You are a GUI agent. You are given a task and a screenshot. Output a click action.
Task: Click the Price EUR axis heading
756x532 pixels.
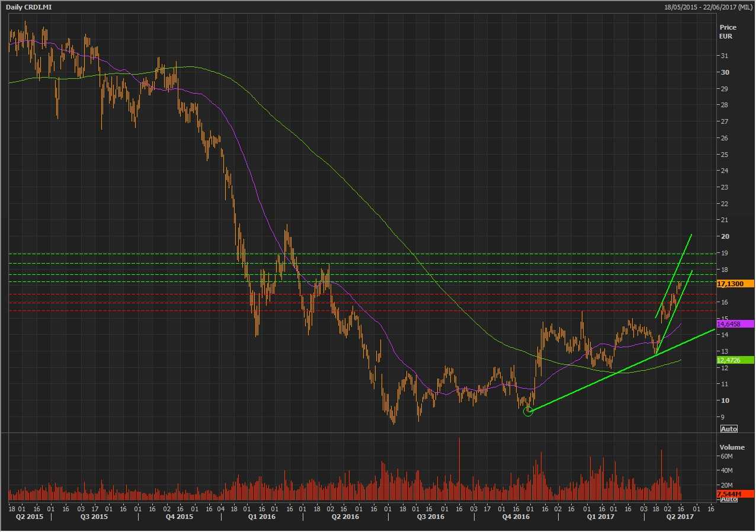(x=728, y=31)
